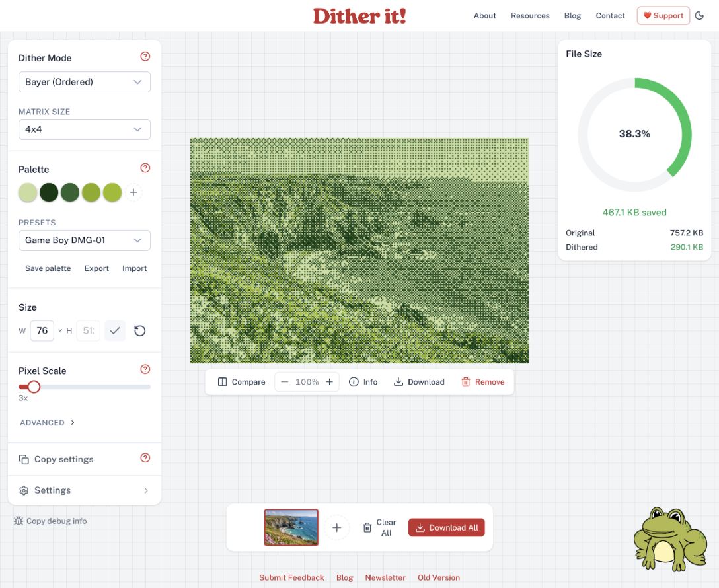Expand the Settings row

point(85,490)
